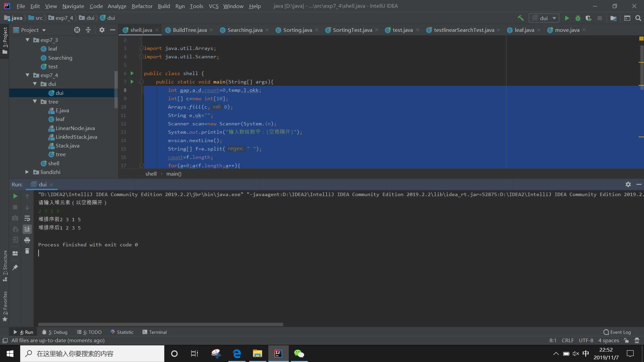Toggle the TODO panel tab
Viewport: 644px width, 362px height.
(x=91, y=332)
